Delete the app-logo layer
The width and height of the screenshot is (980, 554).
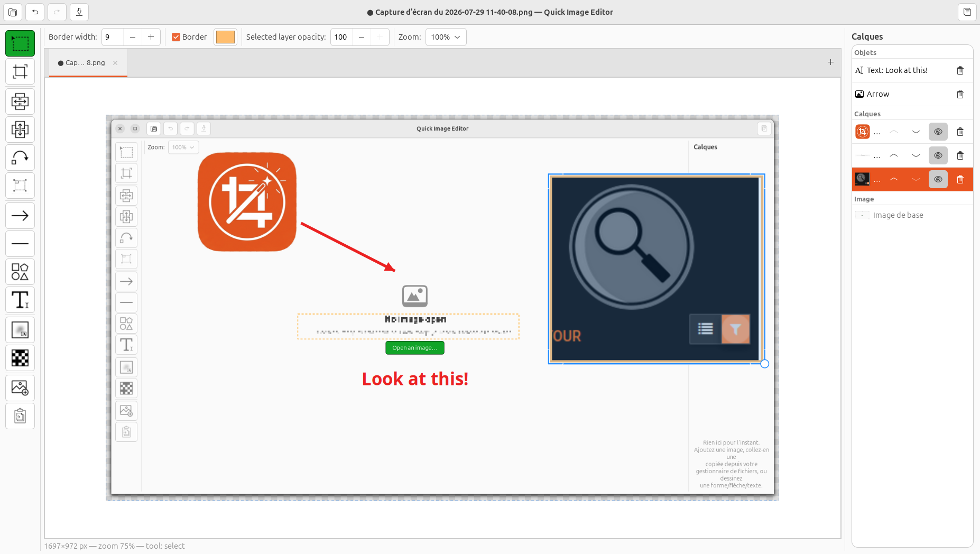pyautogui.click(x=960, y=132)
